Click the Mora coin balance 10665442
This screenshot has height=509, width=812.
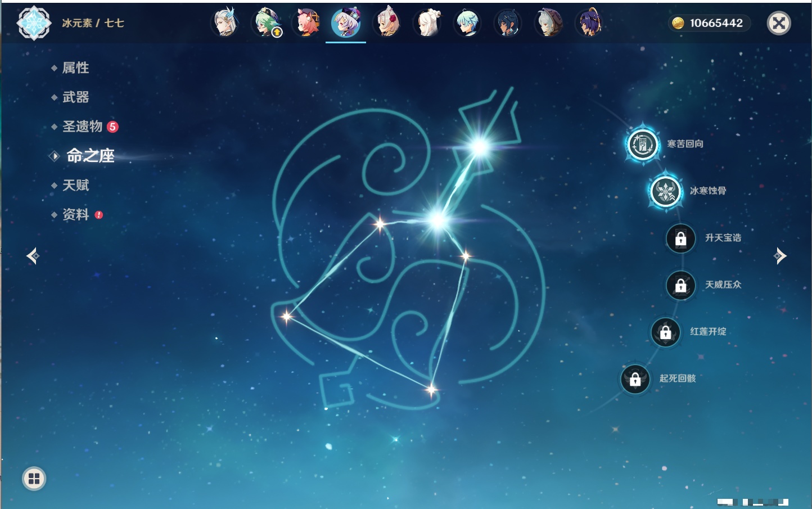[x=709, y=23]
